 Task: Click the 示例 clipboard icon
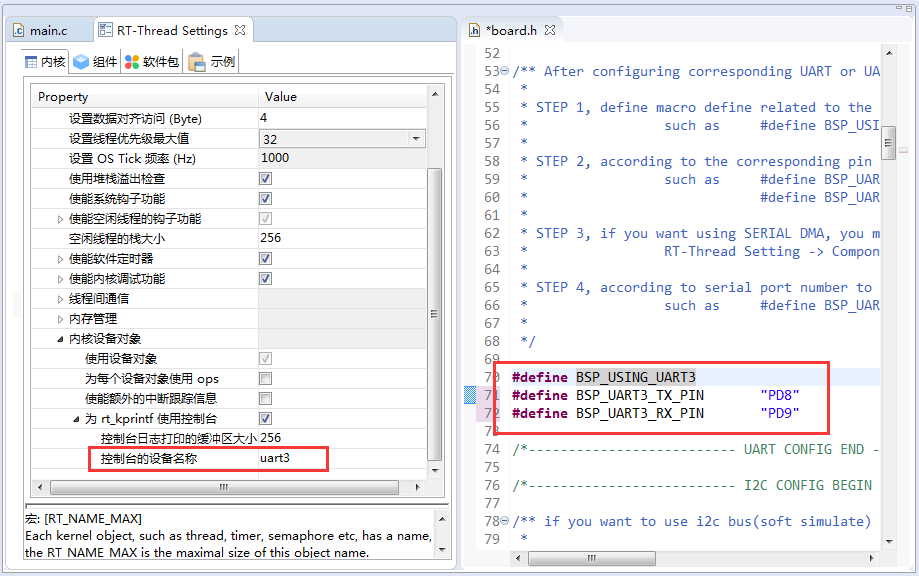(x=197, y=62)
